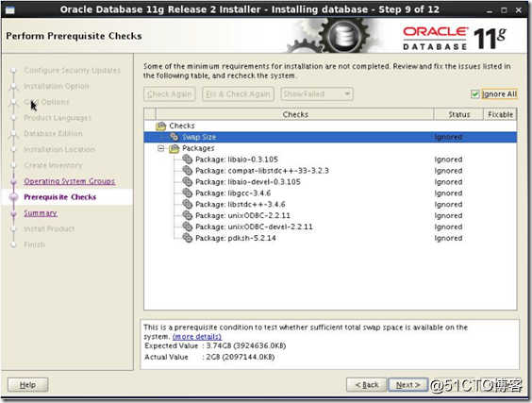The height and width of the screenshot is (403, 532).
Task: Click the Finish step
Action: click(34, 244)
